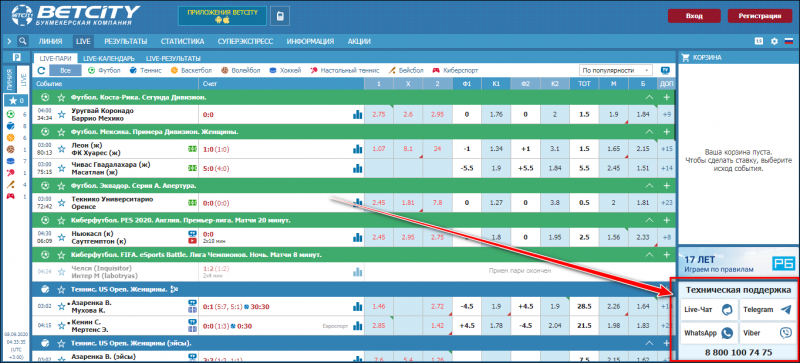800x363 pixels.
Task: Collapse the PES 2020 Премьер-лига section
Action: click(649, 220)
